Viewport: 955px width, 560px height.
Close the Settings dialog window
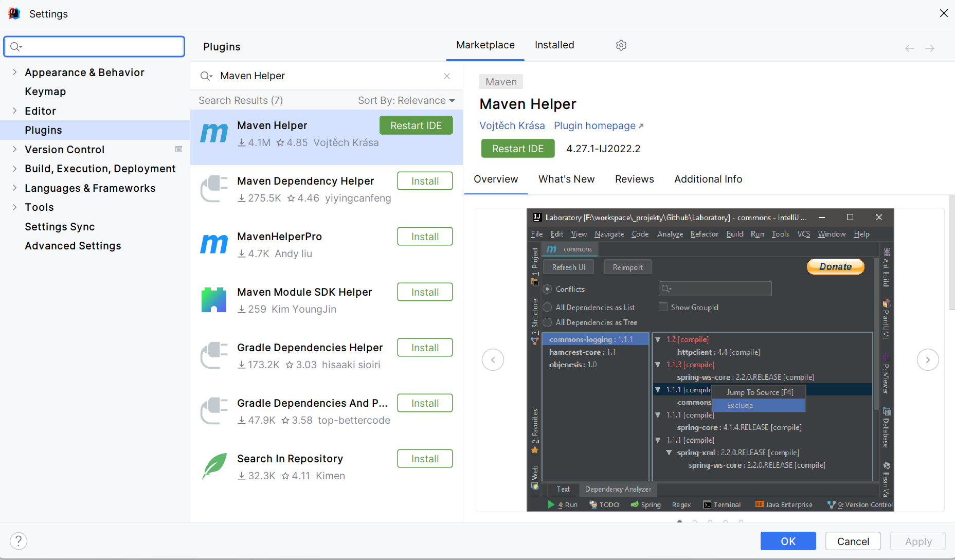[944, 13]
